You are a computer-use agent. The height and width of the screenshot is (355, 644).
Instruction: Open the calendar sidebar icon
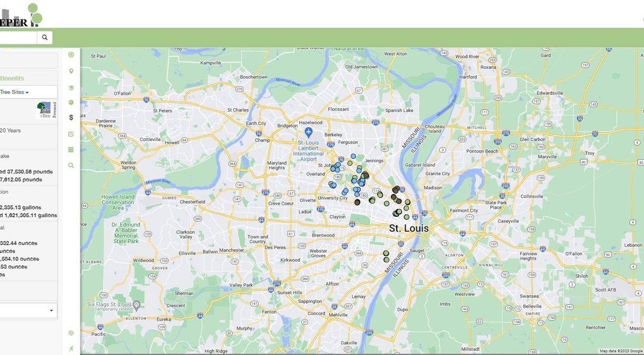[x=71, y=150]
